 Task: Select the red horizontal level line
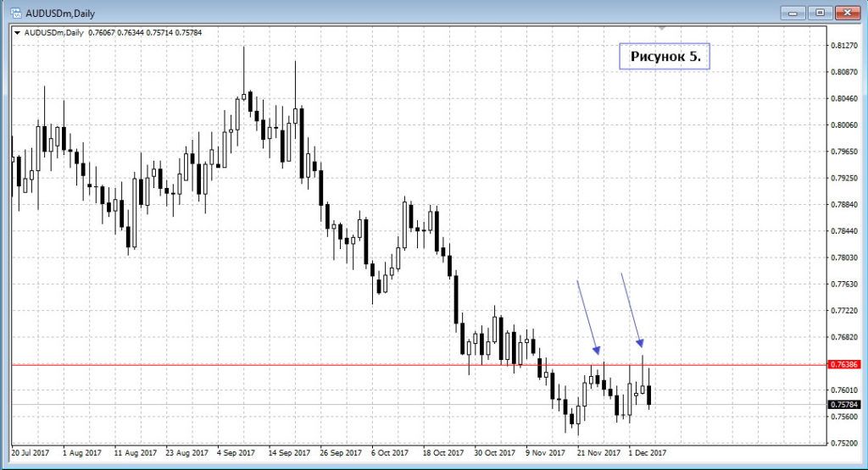tap(254, 364)
